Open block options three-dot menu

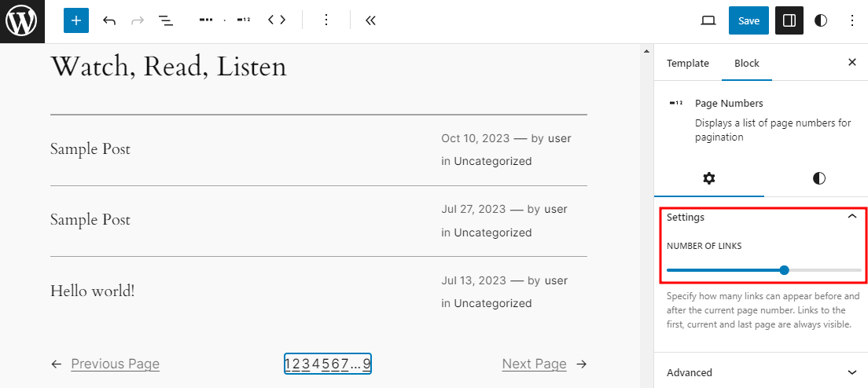coord(326,21)
